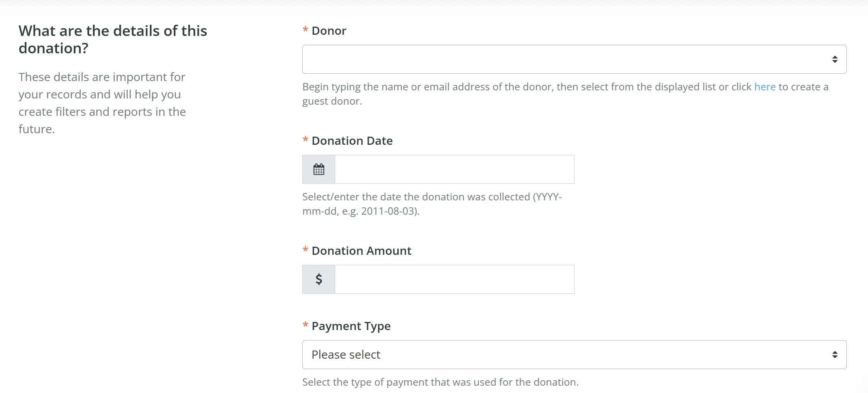Click the chevron icons on Payment Type selector

(x=835, y=354)
